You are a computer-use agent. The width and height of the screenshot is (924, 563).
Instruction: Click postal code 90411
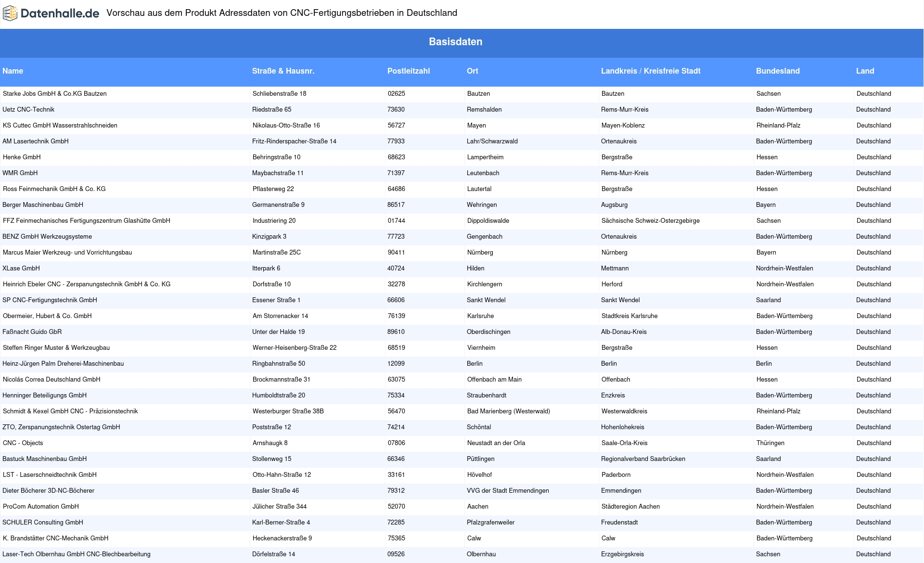coord(397,253)
